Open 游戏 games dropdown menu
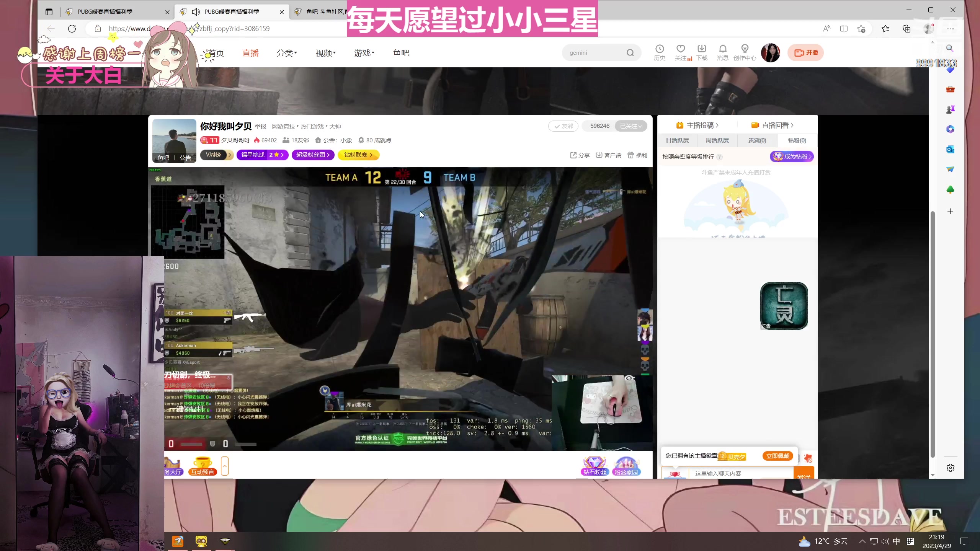The height and width of the screenshot is (551, 980). click(x=364, y=53)
